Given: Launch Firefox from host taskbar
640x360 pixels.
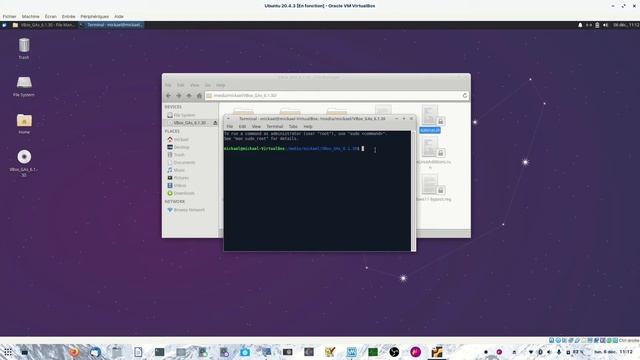Looking at the screenshot, I should (x=74, y=352).
